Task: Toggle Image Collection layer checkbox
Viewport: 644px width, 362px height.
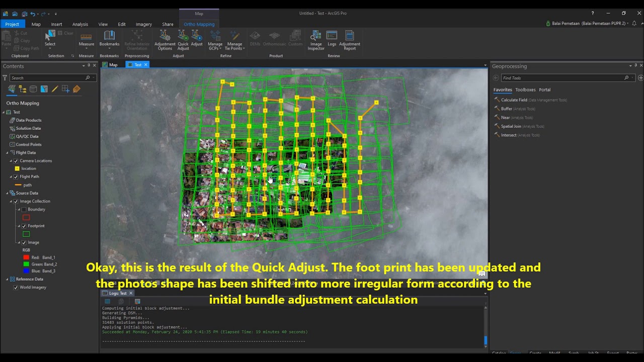Action: (x=16, y=202)
